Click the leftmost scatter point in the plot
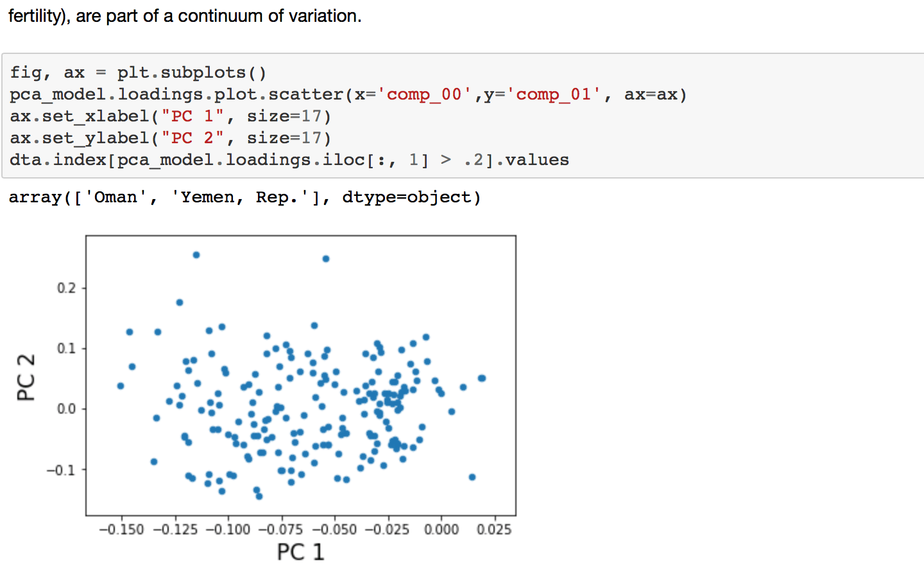Screen dimensions: 924x578 click(121, 386)
